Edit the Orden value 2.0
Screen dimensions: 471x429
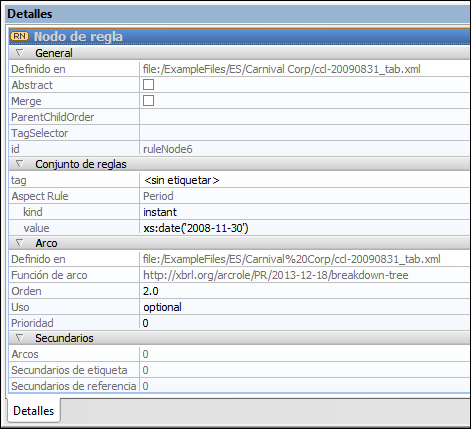(x=151, y=291)
